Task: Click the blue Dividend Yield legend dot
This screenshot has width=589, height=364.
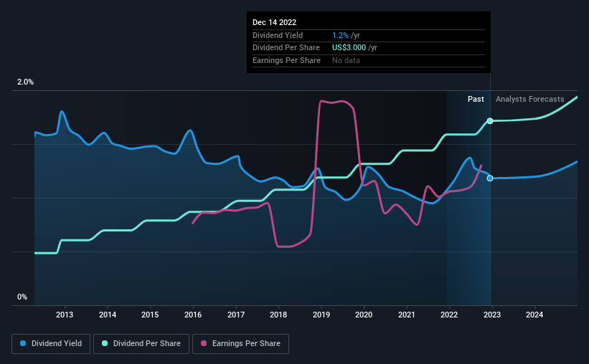Action: (23, 343)
